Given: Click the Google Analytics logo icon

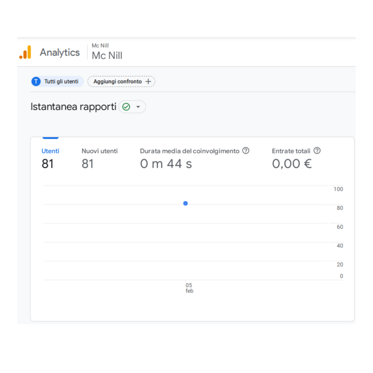Looking at the screenshot, I should [25, 52].
